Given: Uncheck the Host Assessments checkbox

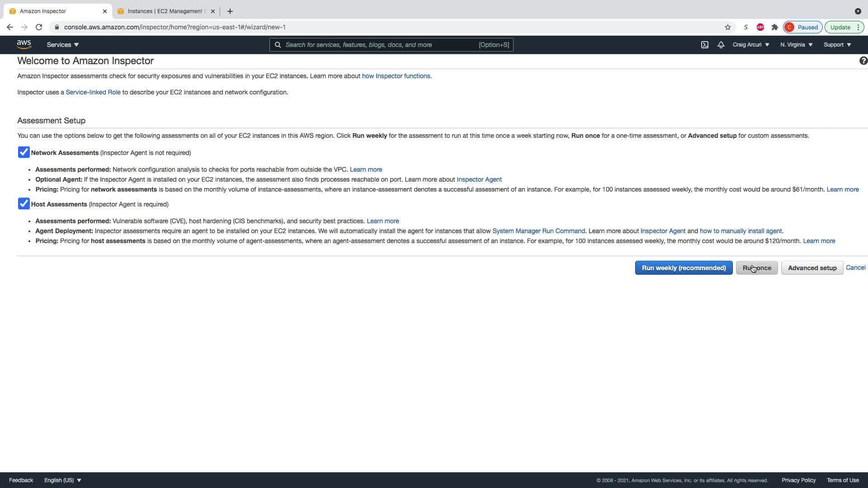Looking at the screenshot, I should [x=24, y=204].
